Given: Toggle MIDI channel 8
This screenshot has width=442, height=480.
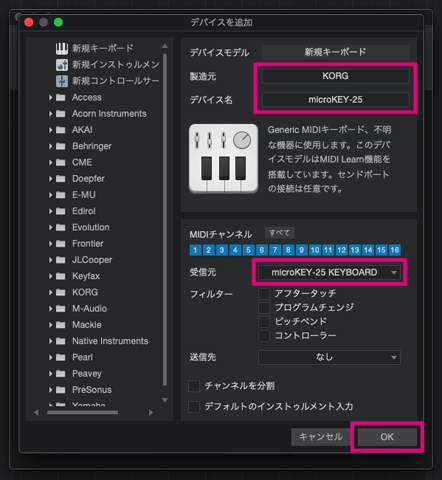Looking at the screenshot, I should 288,250.
